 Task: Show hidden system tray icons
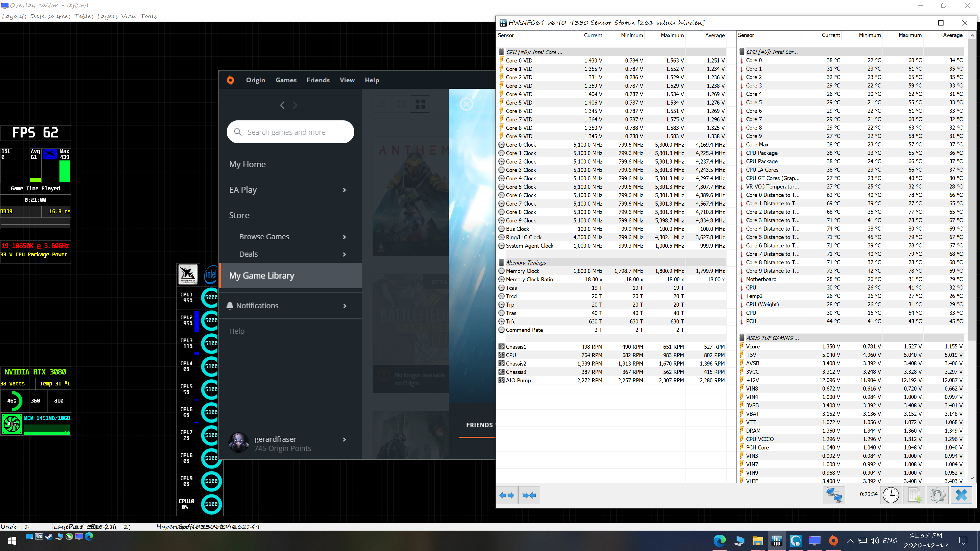pos(850,541)
